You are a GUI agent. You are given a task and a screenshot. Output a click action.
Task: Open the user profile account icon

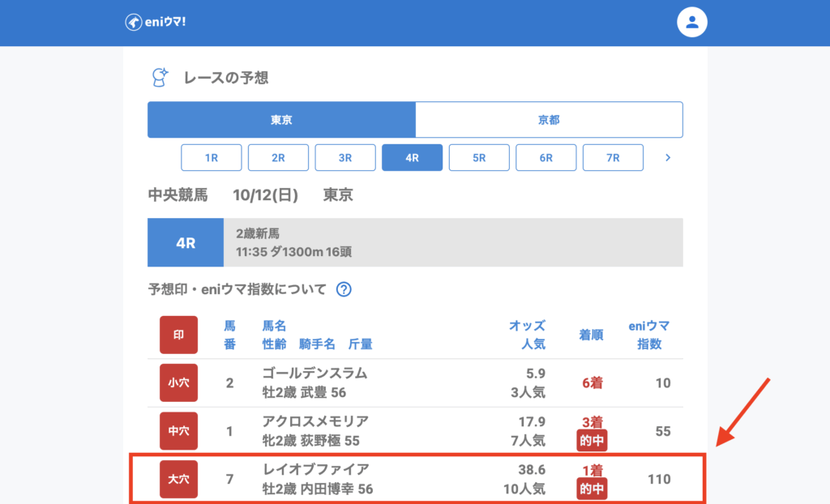(692, 22)
